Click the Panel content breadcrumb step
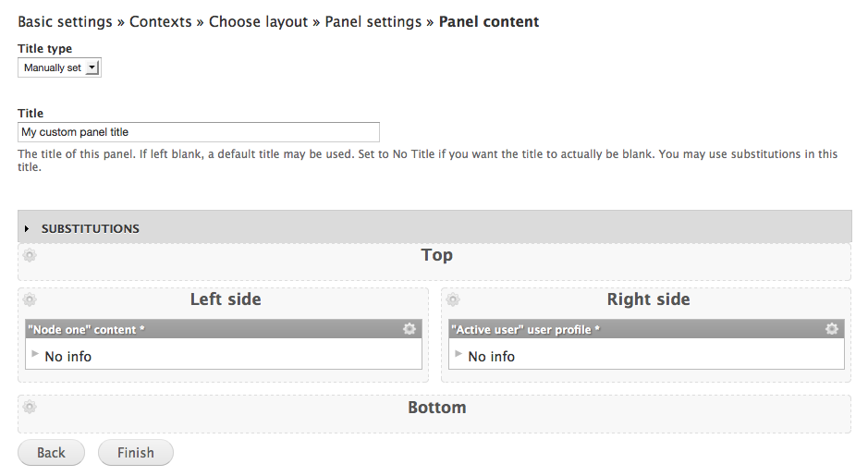 click(x=489, y=21)
